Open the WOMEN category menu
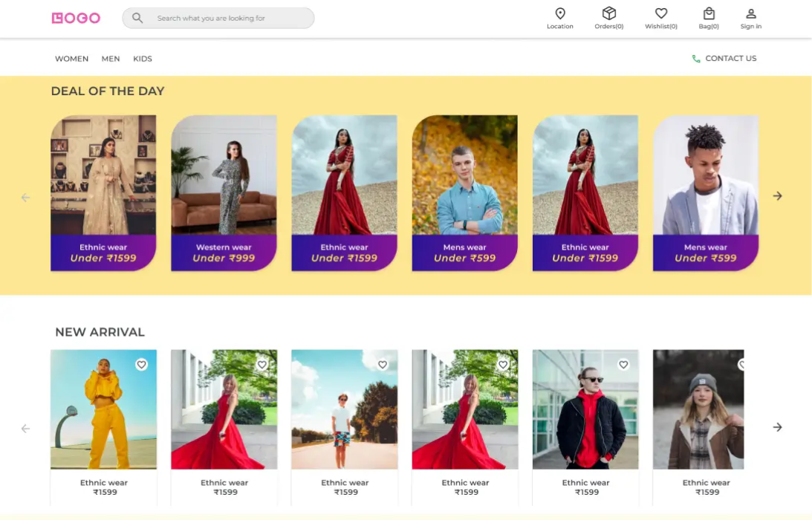812x520 pixels. click(71, 59)
